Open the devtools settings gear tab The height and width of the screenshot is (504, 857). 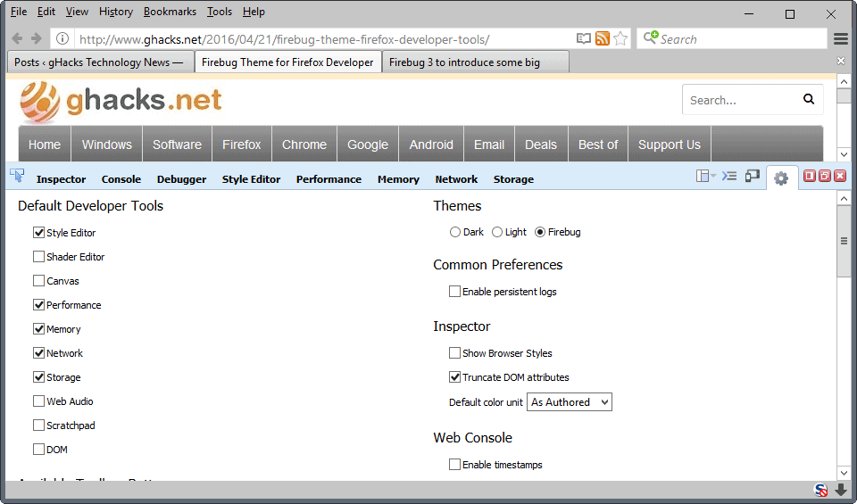[x=781, y=178]
